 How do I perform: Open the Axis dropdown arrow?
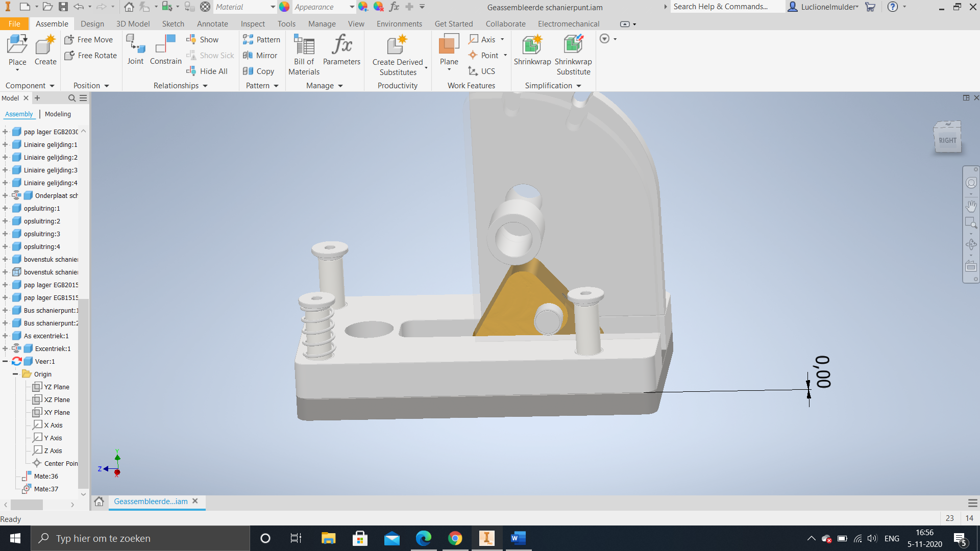[502, 39]
